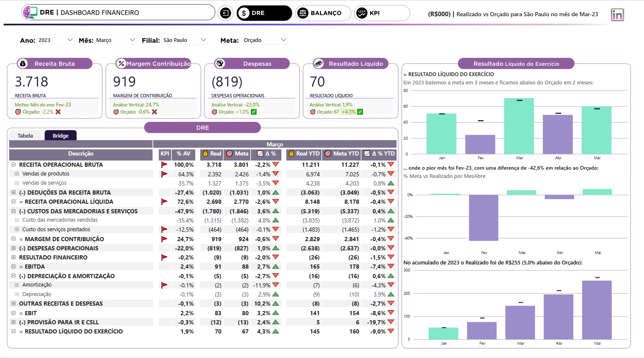The height and width of the screenshot is (358, 644).
Task: Click red KPI flag for Amortização row
Action: coord(164,285)
